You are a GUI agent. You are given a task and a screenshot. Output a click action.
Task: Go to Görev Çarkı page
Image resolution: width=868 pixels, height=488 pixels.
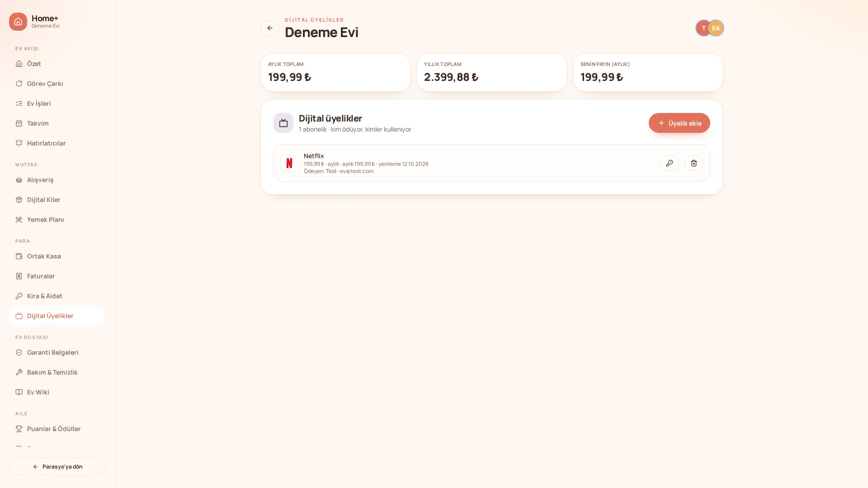pos(57,84)
